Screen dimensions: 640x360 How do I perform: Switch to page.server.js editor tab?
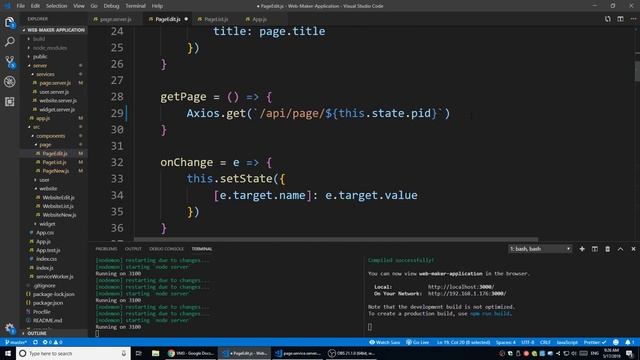(116, 19)
